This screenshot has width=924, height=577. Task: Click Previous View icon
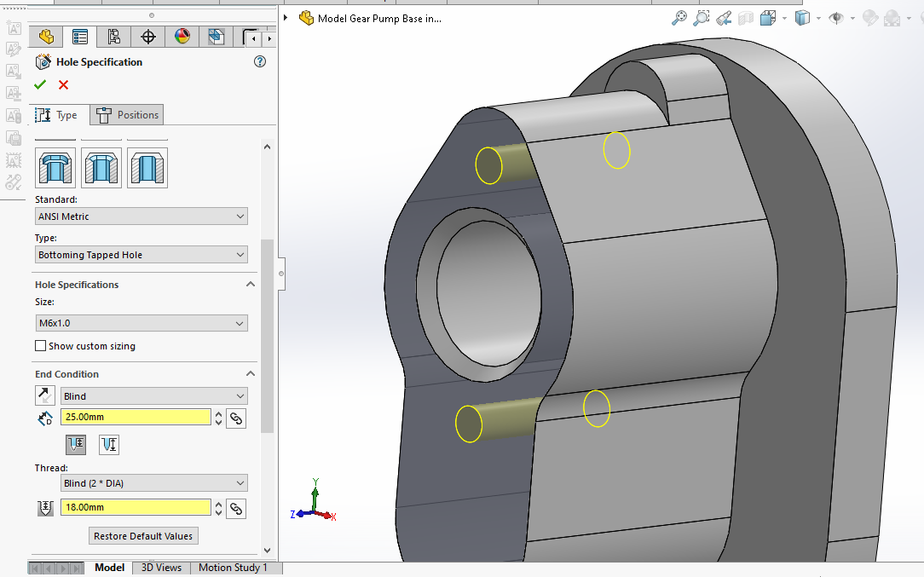724,18
